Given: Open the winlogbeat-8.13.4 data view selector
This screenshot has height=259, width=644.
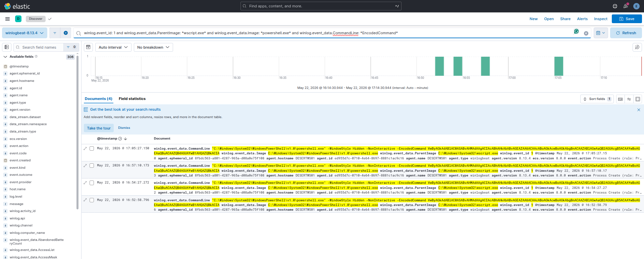Looking at the screenshot, I should click(24, 33).
